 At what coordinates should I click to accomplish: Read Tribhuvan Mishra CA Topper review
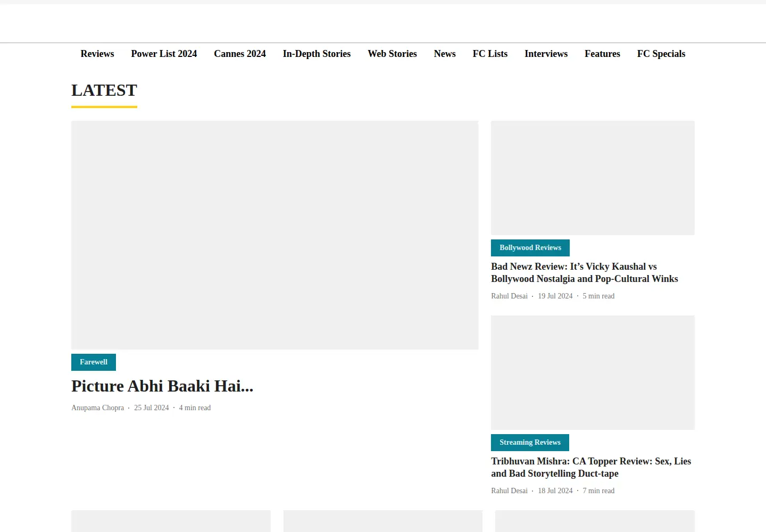tap(591, 467)
